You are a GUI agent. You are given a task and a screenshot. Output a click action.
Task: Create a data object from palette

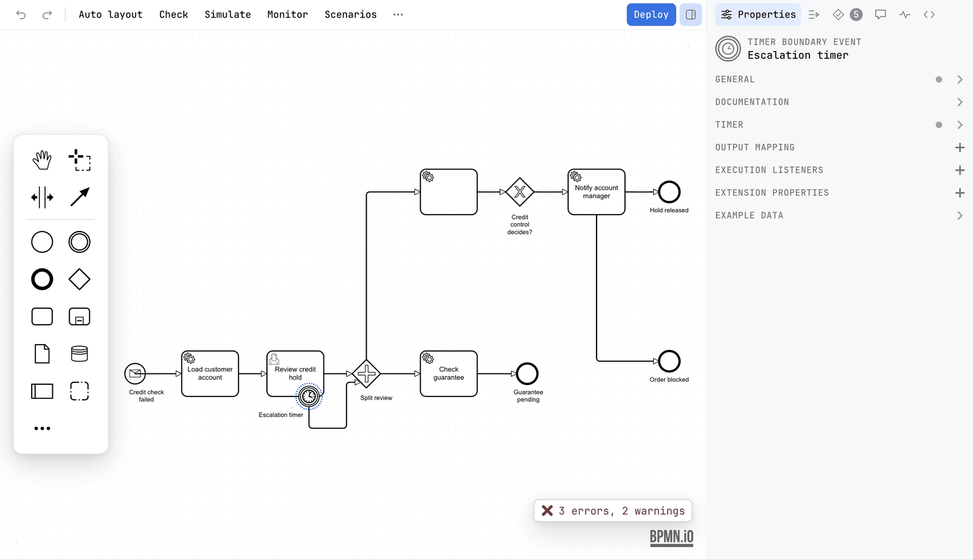(x=42, y=354)
